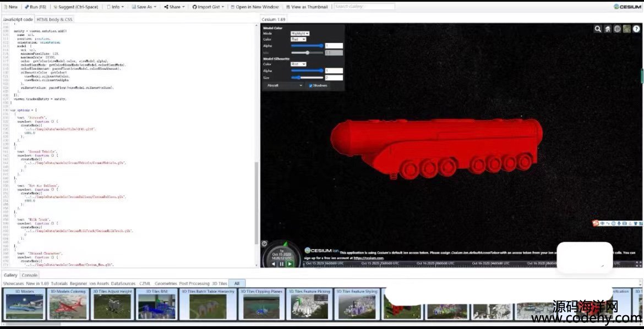Viewport: 644px width, 329px height.
Task: Pause the animation clock
Action: [282, 264]
